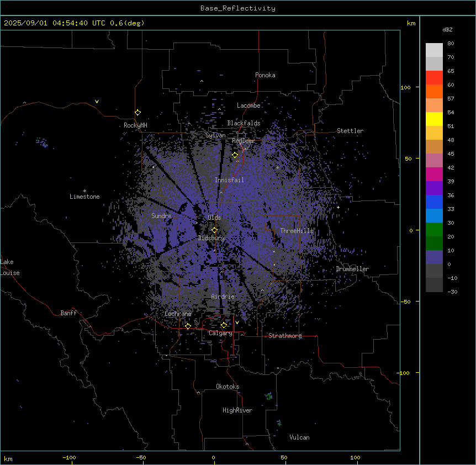Click the Sundre city label

pos(161,216)
